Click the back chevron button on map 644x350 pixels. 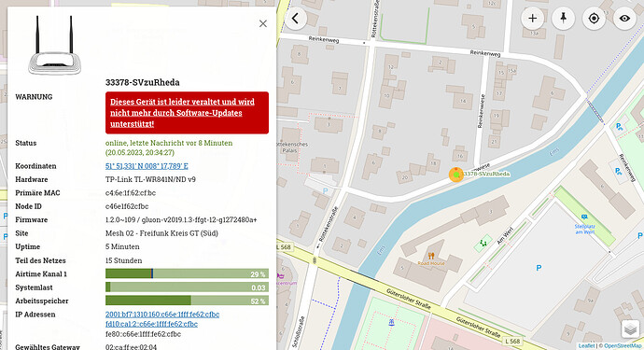tap(295, 19)
